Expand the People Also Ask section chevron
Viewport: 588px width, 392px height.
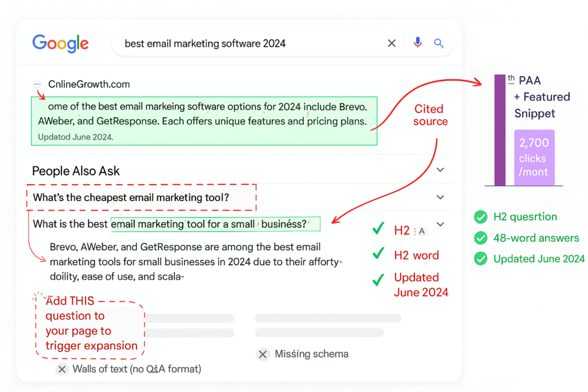click(x=440, y=170)
